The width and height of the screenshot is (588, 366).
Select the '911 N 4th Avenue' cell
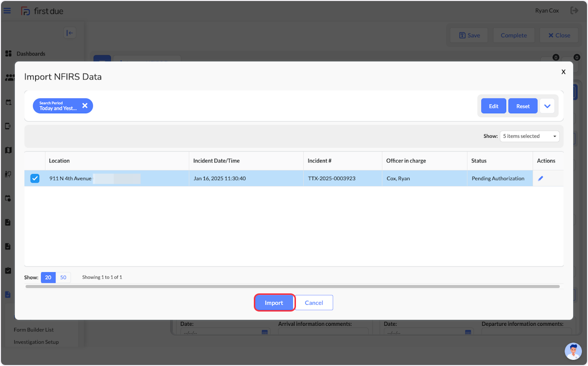[x=117, y=179]
